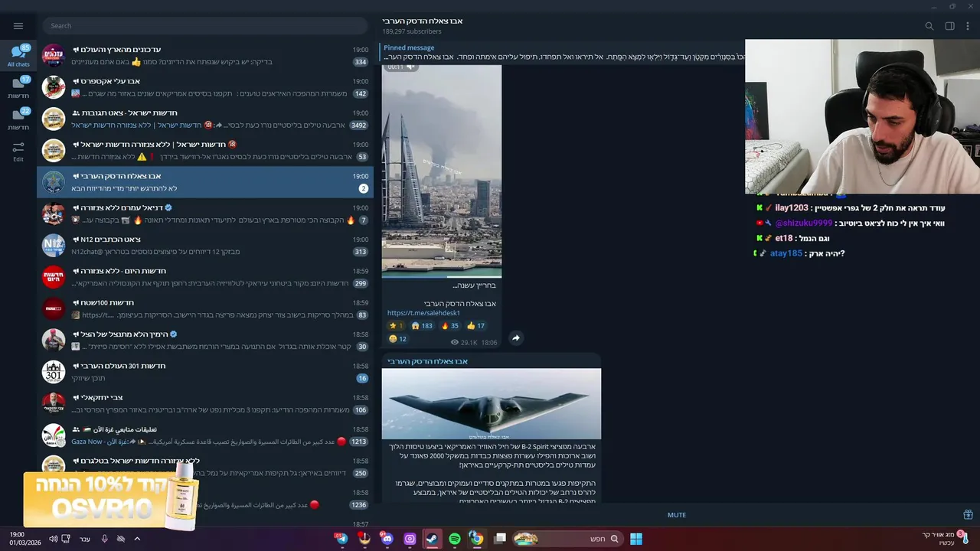The width and height of the screenshot is (980, 551).
Task: Open the t.me/salehdesk1 link
Action: 423,313
